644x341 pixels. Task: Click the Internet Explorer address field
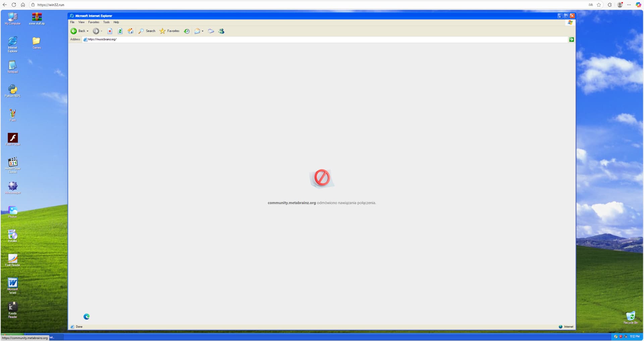click(x=325, y=40)
